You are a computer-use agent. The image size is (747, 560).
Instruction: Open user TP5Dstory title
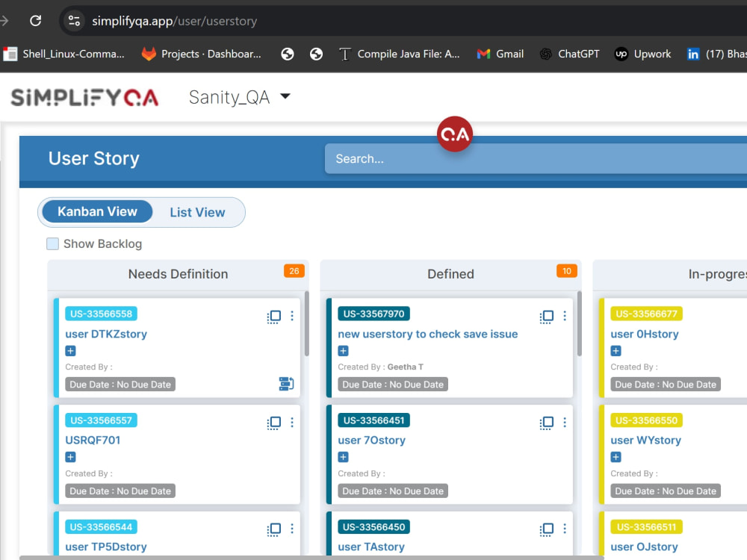(x=106, y=547)
